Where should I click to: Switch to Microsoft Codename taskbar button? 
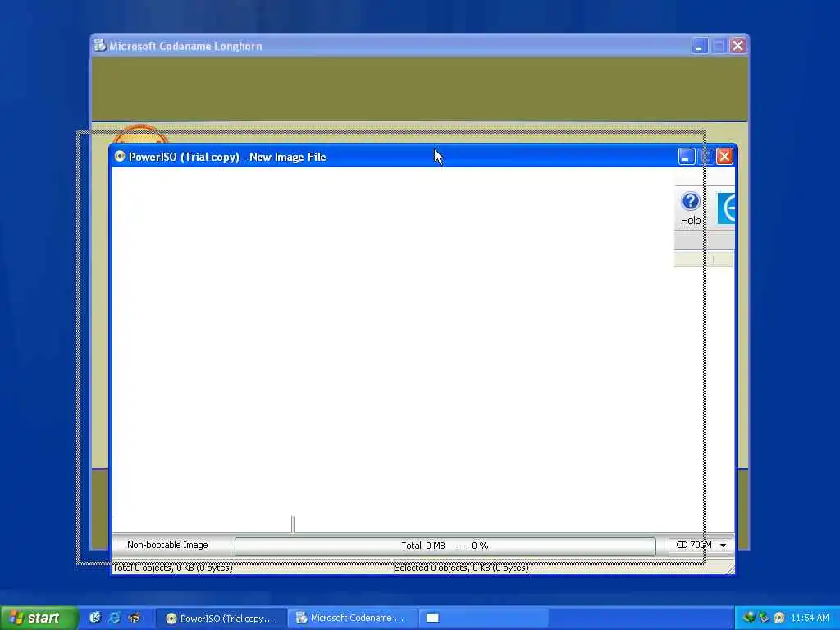tap(353, 619)
